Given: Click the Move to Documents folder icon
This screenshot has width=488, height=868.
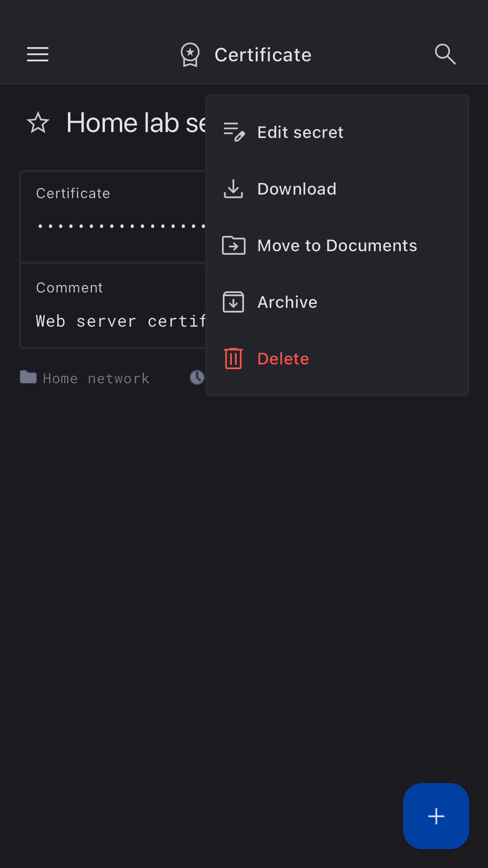Looking at the screenshot, I should [x=233, y=246].
